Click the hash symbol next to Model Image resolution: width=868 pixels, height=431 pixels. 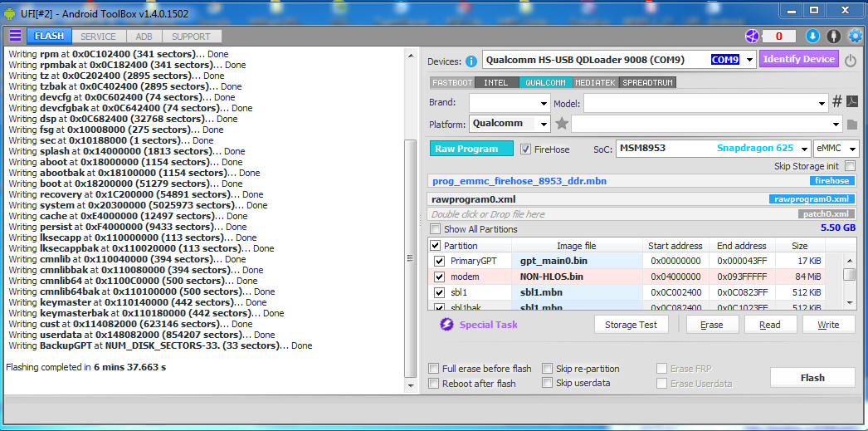coord(837,101)
